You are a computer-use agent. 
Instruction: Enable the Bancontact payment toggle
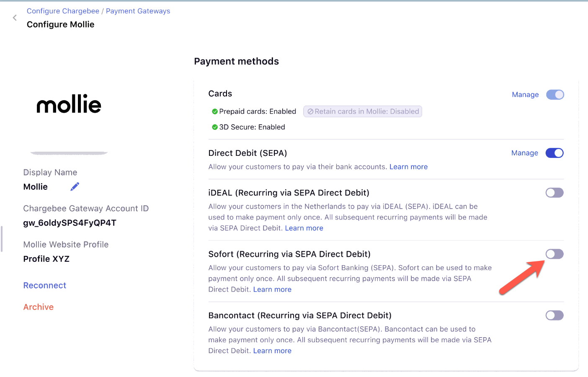554,315
